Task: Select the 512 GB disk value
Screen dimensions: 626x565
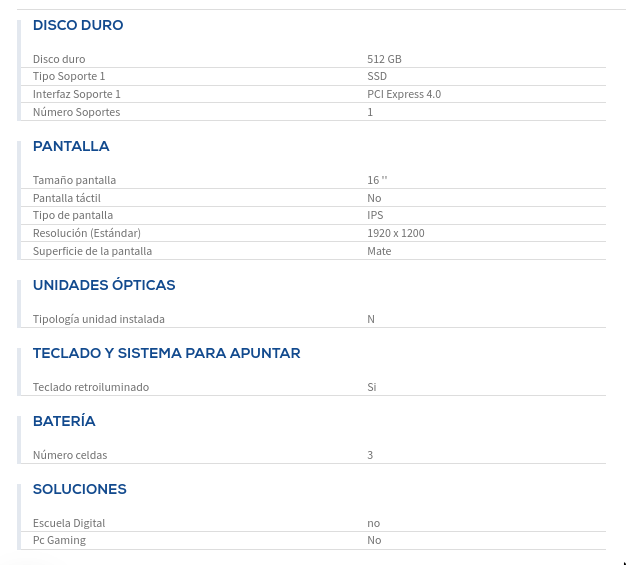Action: [x=384, y=59]
